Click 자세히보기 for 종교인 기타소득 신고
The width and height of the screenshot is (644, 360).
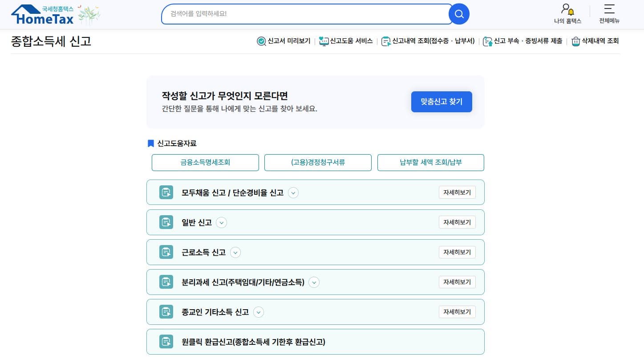(x=457, y=312)
